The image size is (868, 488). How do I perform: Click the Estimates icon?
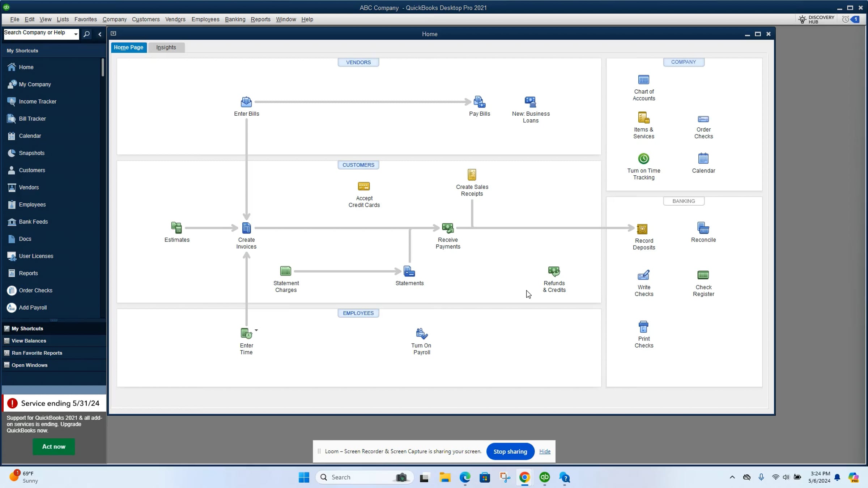pyautogui.click(x=176, y=228)
